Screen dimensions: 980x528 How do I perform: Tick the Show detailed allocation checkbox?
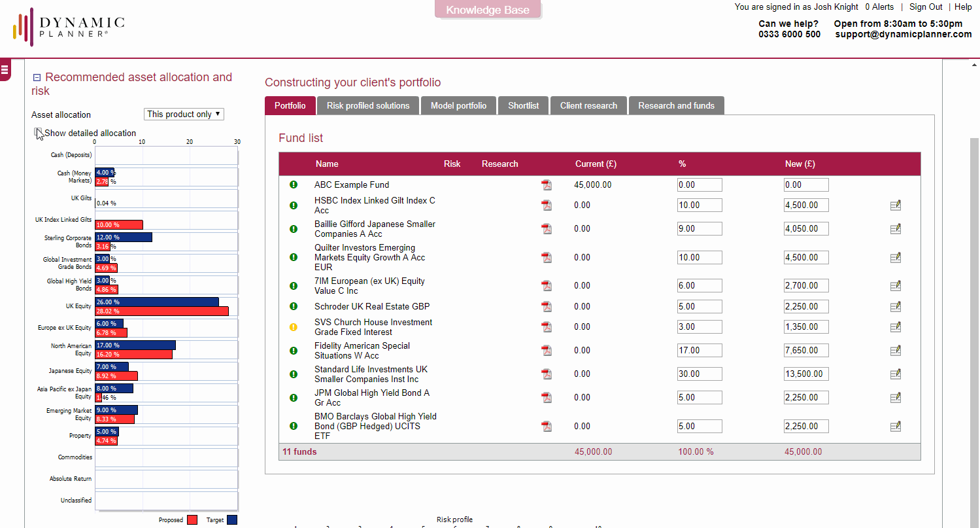pyautogui.click(x=39, y=132)
